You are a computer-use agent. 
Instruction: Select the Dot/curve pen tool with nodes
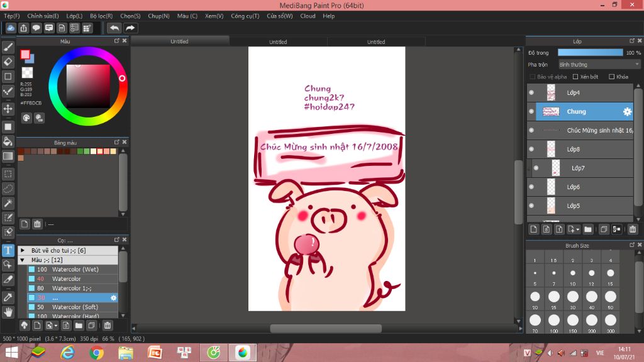pyautogui.click(x=8, y=90)
